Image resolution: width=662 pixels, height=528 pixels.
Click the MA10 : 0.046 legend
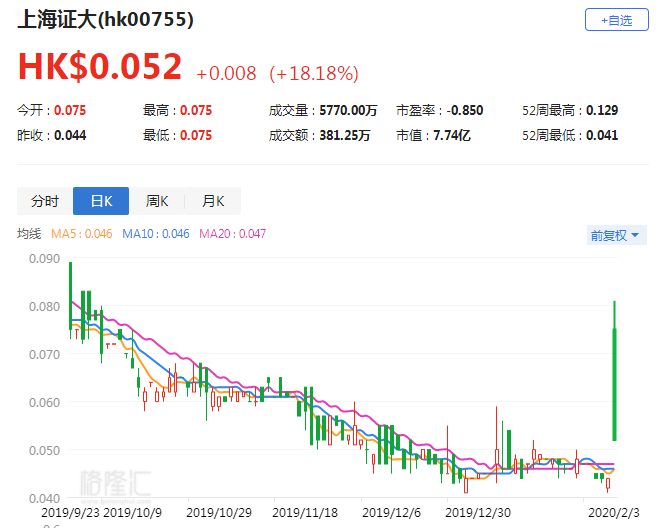pos(155,234)
